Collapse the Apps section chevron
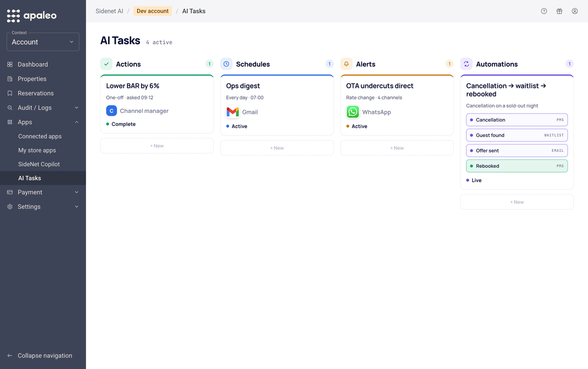This screenshot has height=369, width=588. pos(76,122)
